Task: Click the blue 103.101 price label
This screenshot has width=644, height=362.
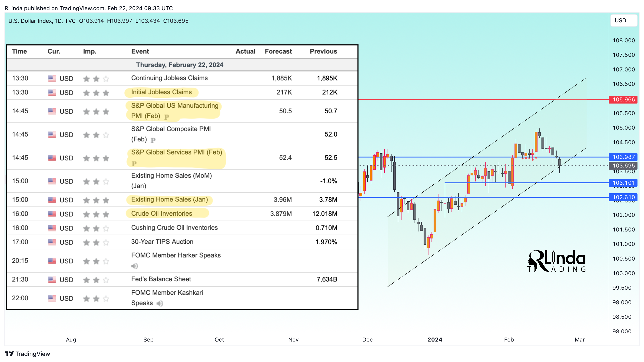Action: pyautogui.click(x=623, y=183)
